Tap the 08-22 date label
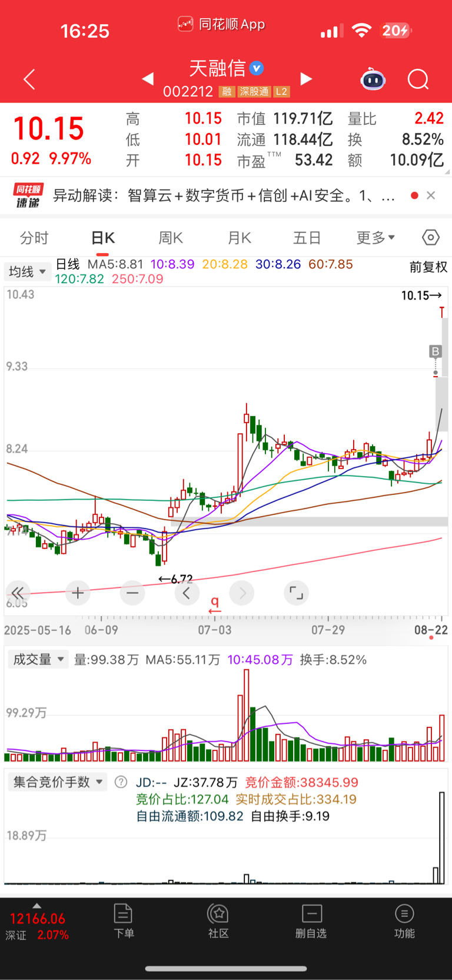The image size is (452, 980). pos(431,630)
